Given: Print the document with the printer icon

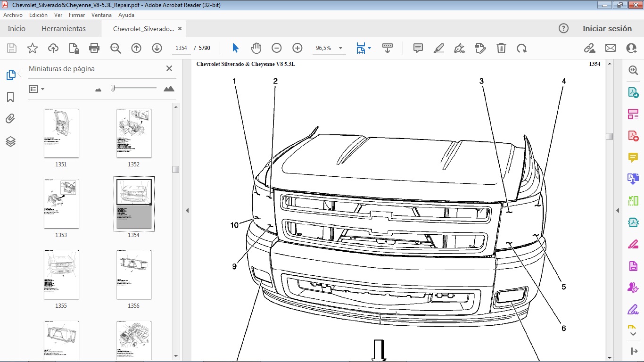Looking at the screenshot, I should [94, 48].
